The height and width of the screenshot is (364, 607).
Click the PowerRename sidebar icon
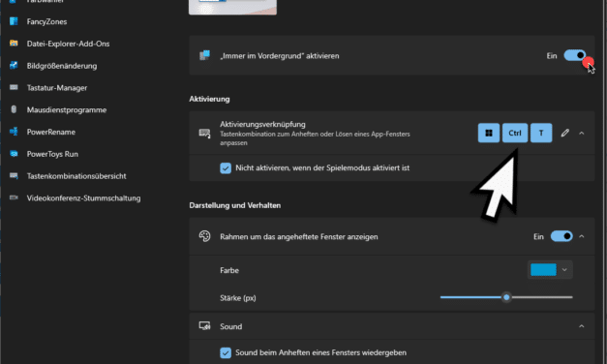14,132
